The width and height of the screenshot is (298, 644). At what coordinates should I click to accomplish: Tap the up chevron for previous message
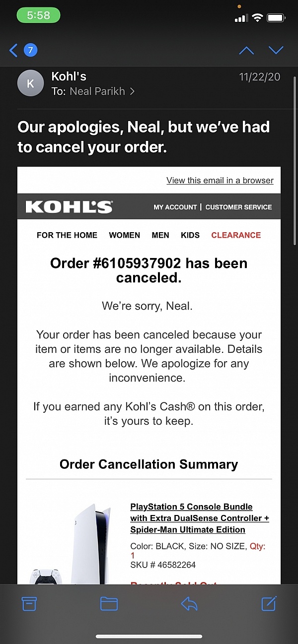coord(246,50)
